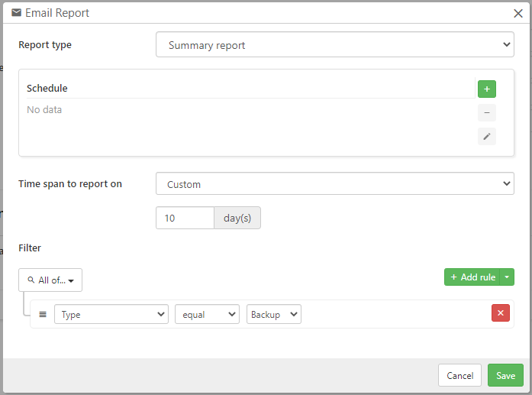Image resolution: width=532 pixels, height=395 pixels.
Task: Click the Schedule column header
Action: click(47, 89)
